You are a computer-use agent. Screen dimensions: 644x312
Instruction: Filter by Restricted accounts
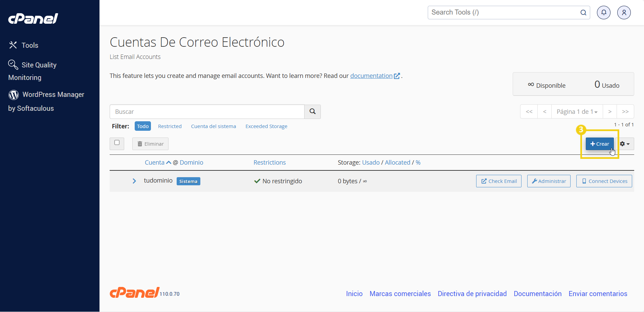click(170, 126)
